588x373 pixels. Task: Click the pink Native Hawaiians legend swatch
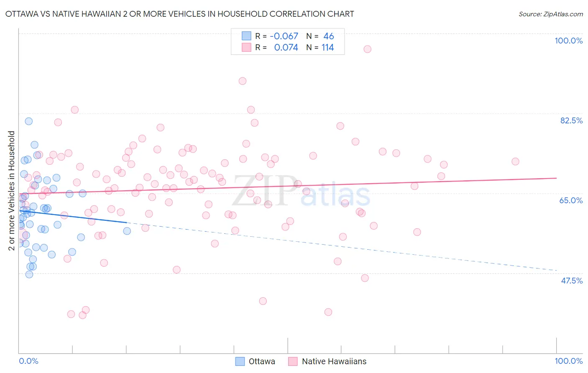(x=293, y=361)
